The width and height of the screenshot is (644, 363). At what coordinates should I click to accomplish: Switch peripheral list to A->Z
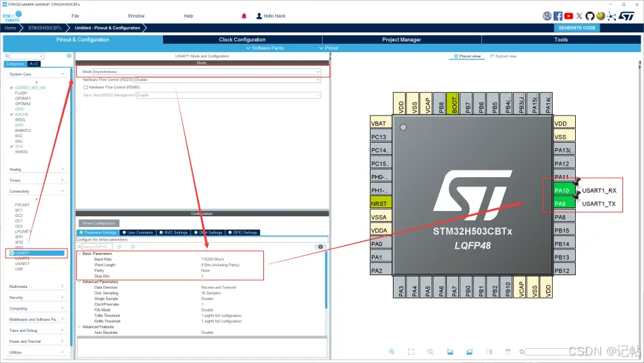(x=34, y=64)
